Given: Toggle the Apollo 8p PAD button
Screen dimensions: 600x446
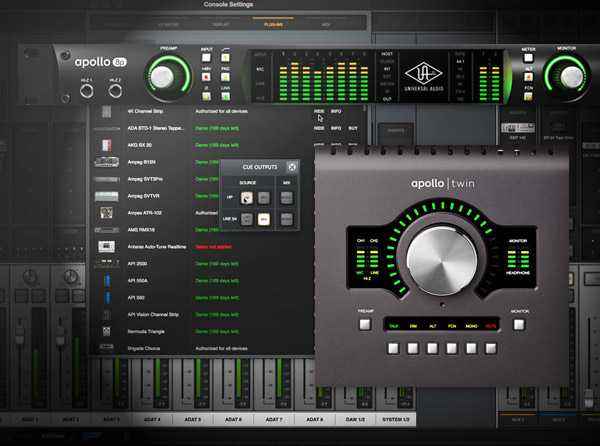Looking at the screenshot, I should coord(225,77).
